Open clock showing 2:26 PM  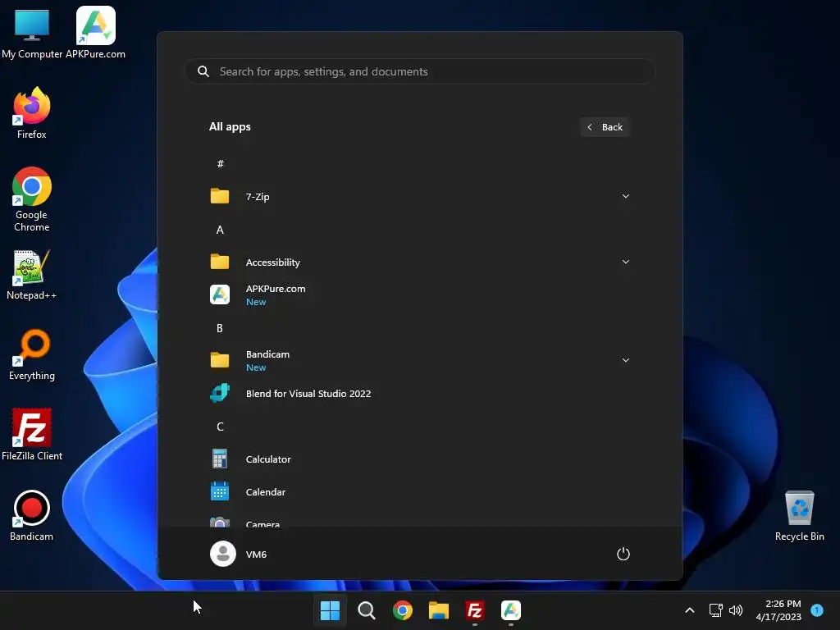pyautogui.click(x=779, y=610)
